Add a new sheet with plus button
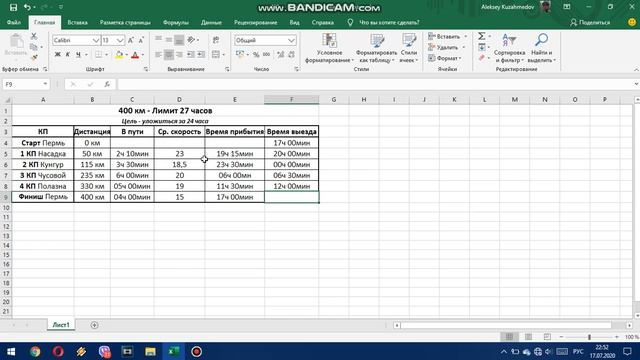The image size is (640, 360). 94,325
